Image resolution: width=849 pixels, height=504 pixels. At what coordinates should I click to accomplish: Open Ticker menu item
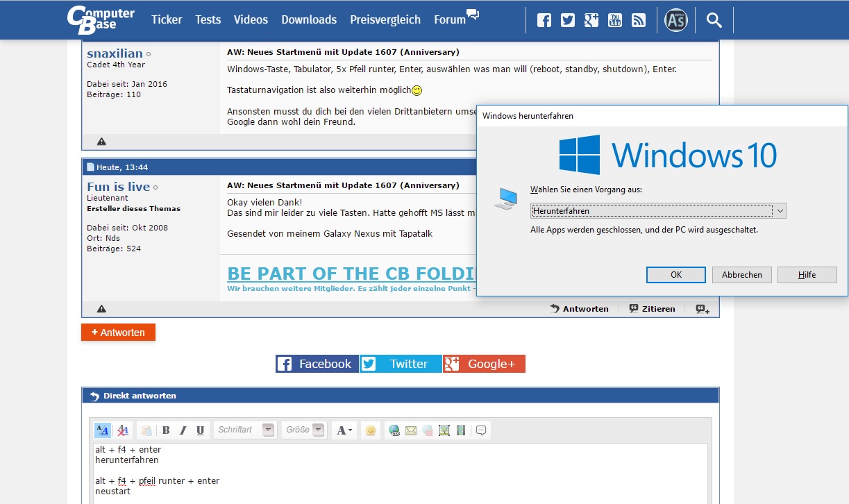coord(167,19)
